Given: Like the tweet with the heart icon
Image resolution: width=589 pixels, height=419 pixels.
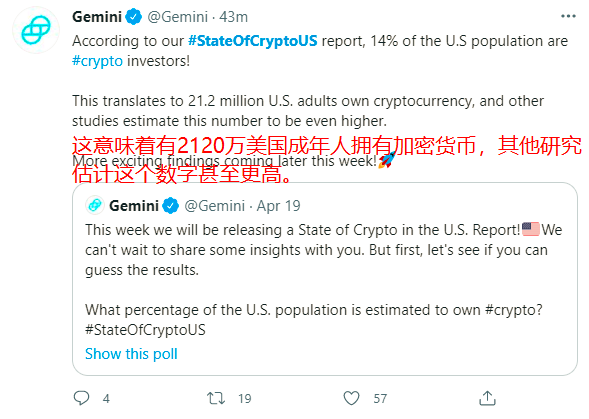Looking at the screenshot, I should (x=352, y=398).
